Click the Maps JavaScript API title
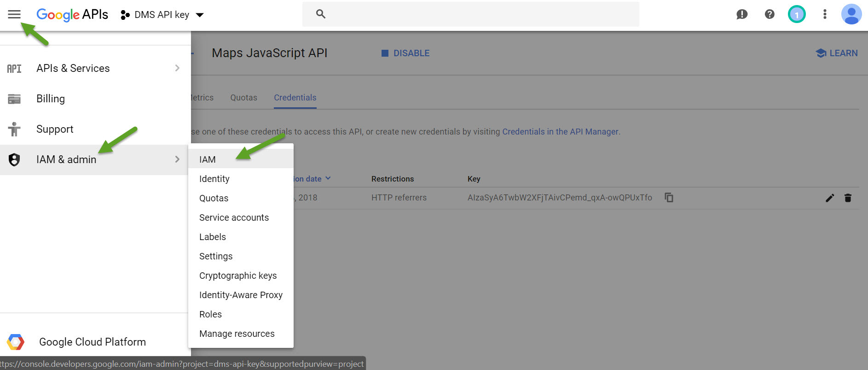Screen dimensions: 868x370 269,53
